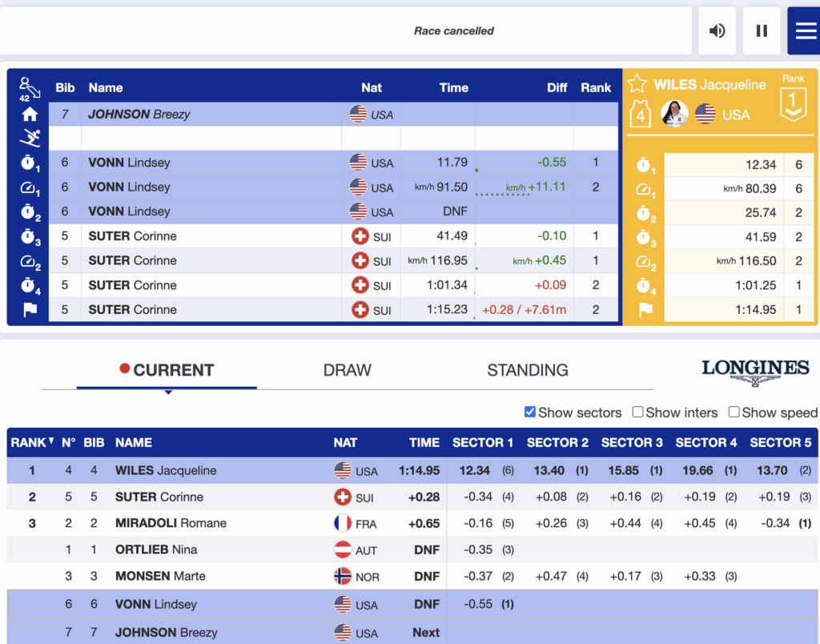820x644 pixels.
Task: Open the Longines sponsor logo link
Action: click(x=755, y=370)
